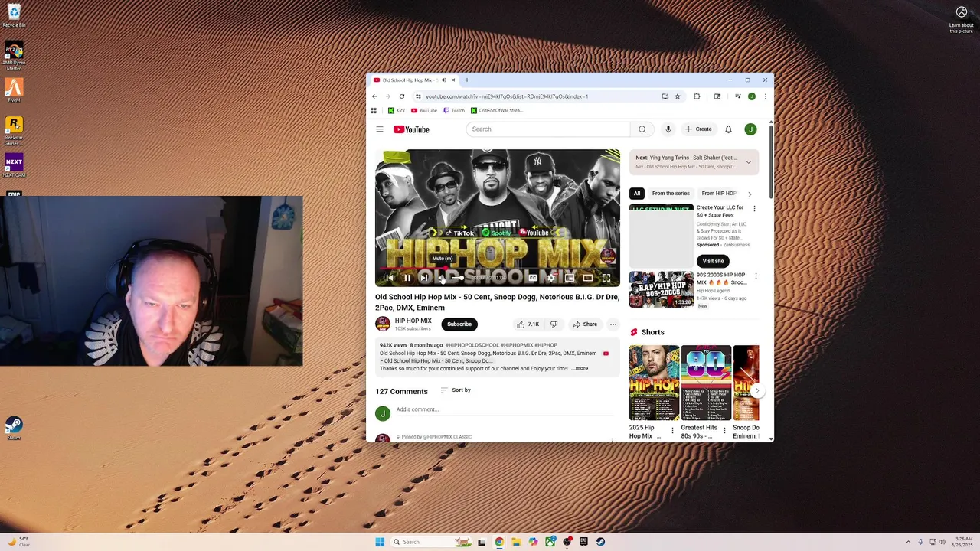Open the CrisGodOfWar Strea... bookmark
The width and height of the screenshot is (980, 551).
[497, 110]
